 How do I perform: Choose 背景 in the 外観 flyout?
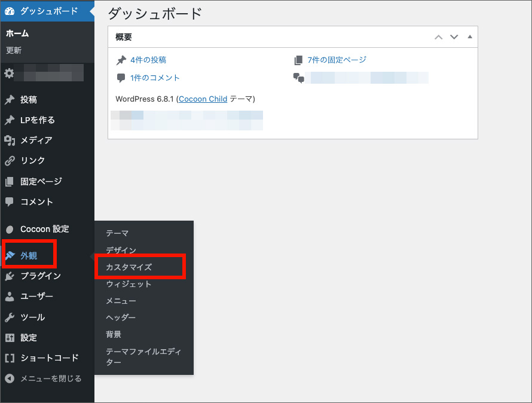click(114, 334)
